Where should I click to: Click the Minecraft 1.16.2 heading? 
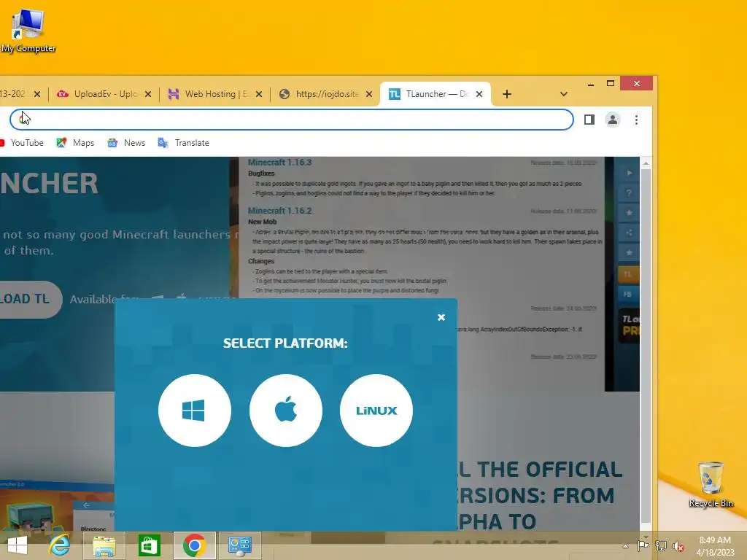(279, 211)
